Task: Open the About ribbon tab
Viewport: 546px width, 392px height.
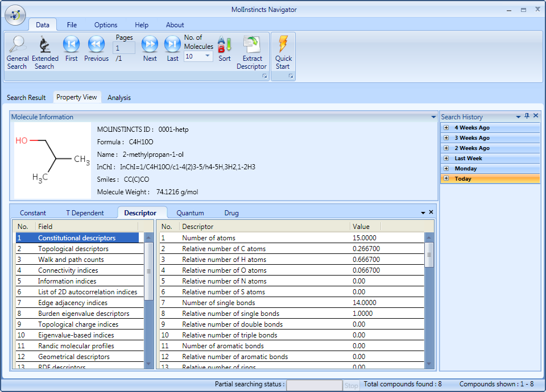Action: pyautogui.click(x=175, y=24)
